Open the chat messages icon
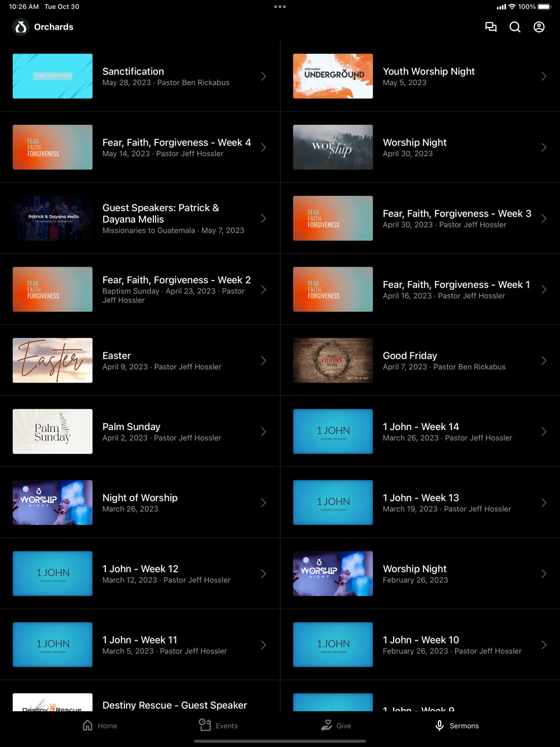Viewport: 560px width, 747px height. pos(491,27)
